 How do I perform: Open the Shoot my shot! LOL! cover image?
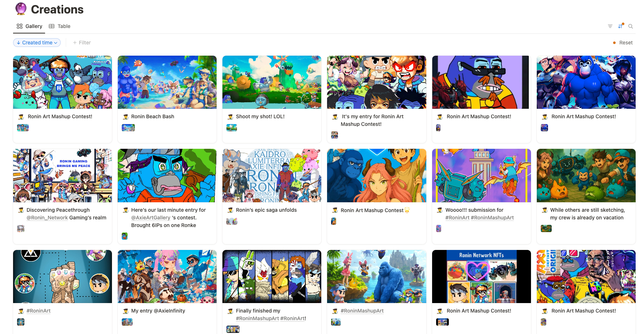[272, 82]
